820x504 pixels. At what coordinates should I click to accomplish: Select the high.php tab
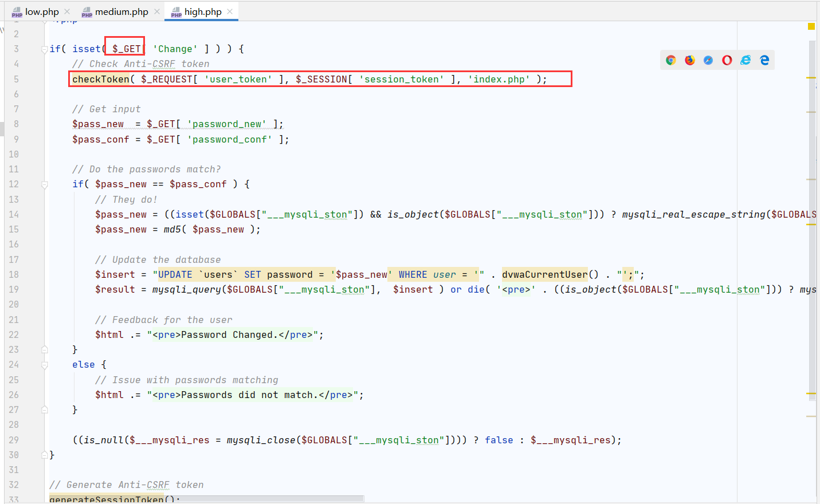(203, 11)
